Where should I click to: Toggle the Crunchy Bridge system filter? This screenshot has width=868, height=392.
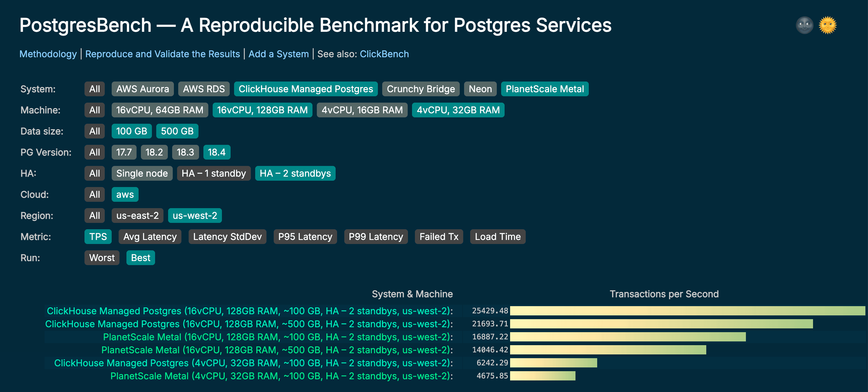click(421, 89)
